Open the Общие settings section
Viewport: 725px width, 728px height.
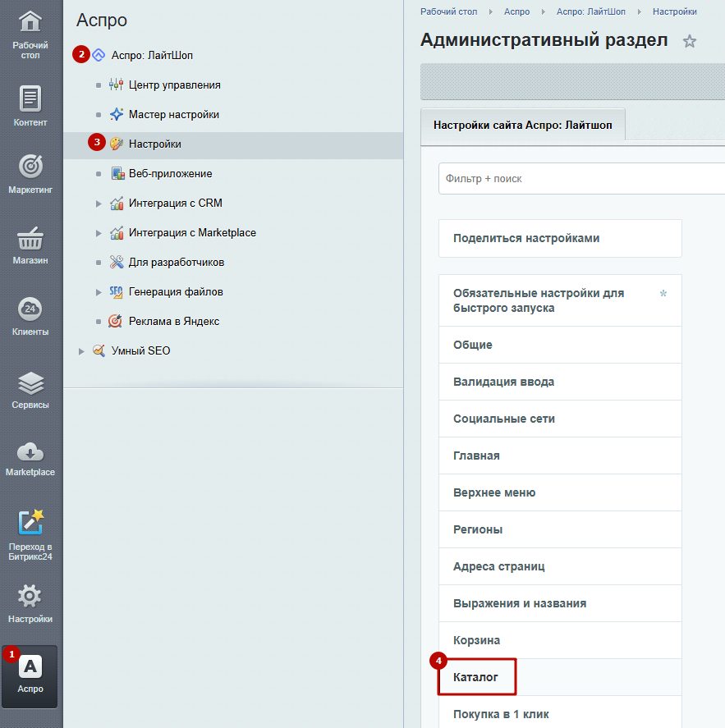[x=560, y=345]
